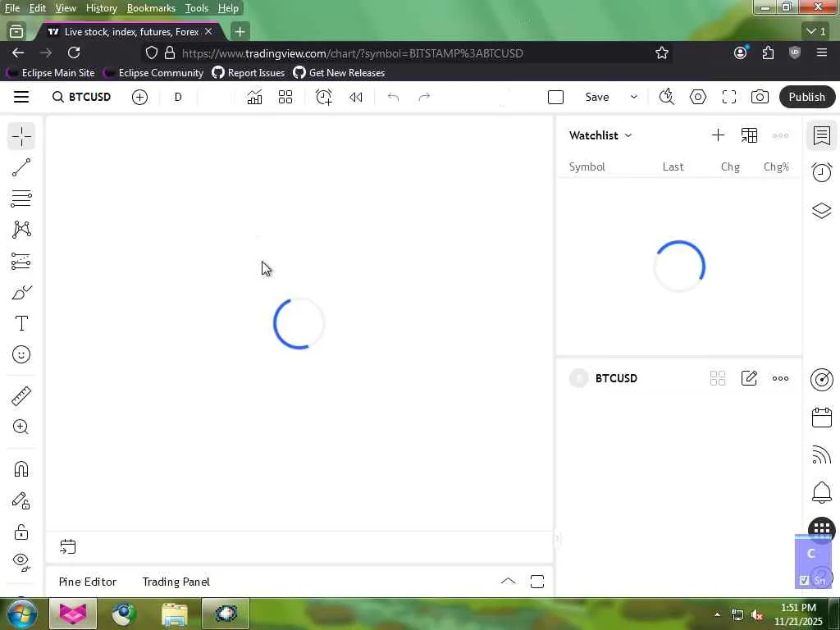Open the BTCUSD symbol search
The height and width of the screenshot is (630, 840).
81,97
